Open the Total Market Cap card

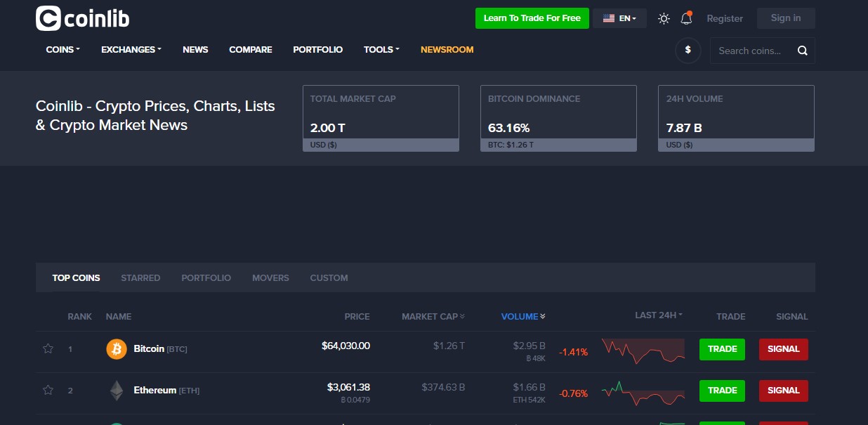click(x=381, y=118)
